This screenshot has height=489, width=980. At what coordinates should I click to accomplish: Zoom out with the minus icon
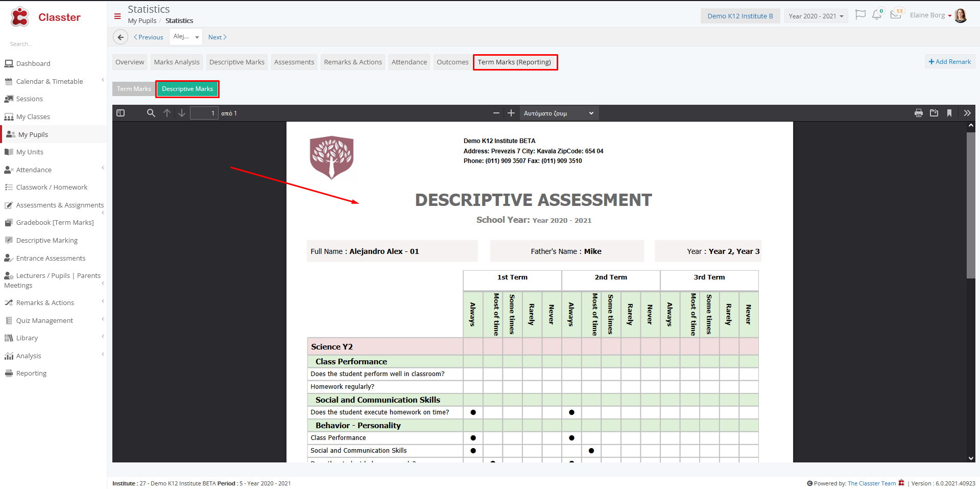point(496,113)
